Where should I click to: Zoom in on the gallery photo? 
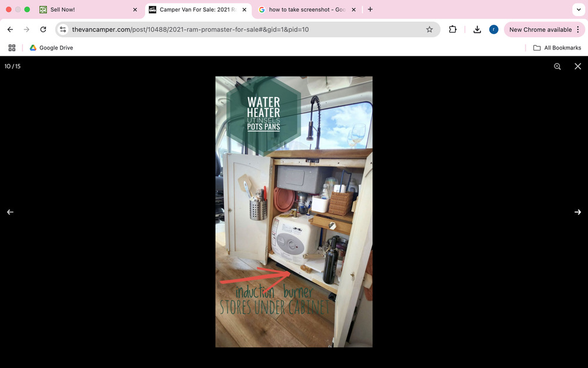click(x=557, y=67)
